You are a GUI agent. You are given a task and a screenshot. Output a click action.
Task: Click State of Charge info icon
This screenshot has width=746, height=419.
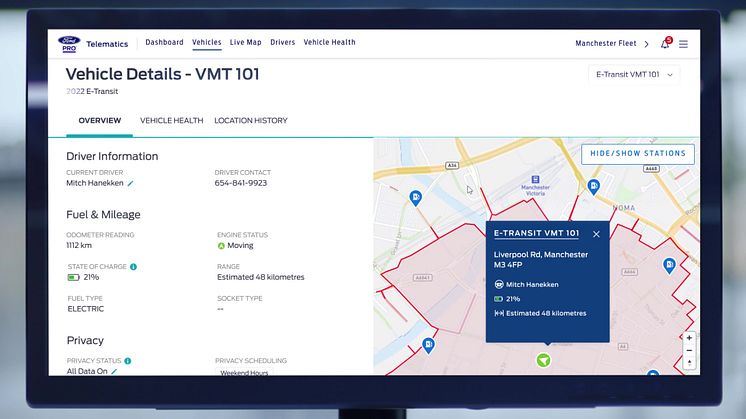(x=133, y=267)
